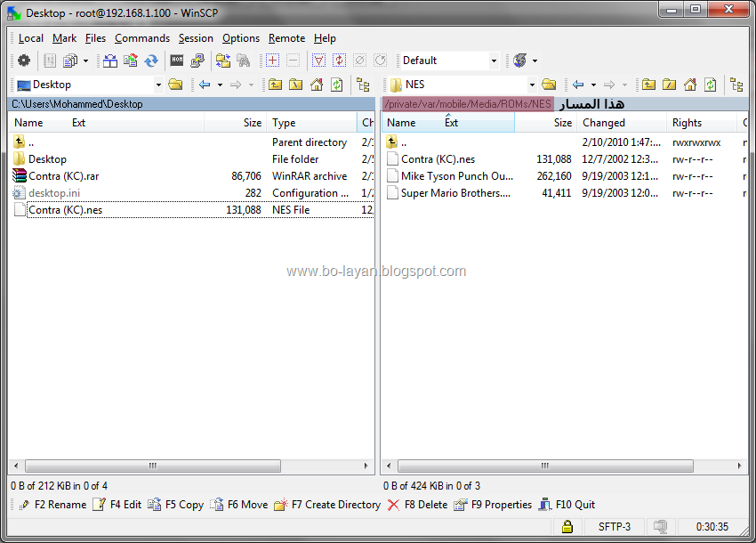The image size is (756, 543).
Task: Click the F6 Move button
Action: pyautogui.click(x=239, y=505)
